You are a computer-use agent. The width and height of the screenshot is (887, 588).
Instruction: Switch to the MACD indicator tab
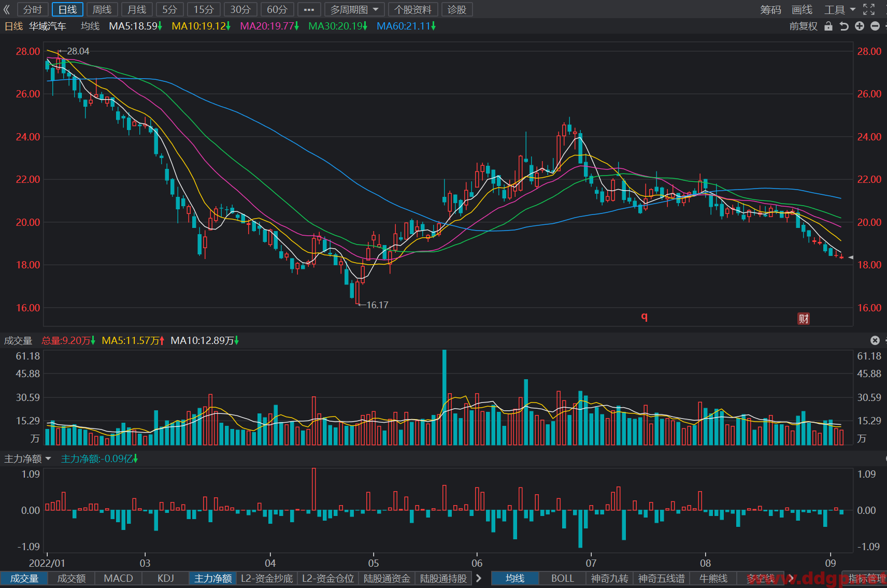(x=118, y=578)
